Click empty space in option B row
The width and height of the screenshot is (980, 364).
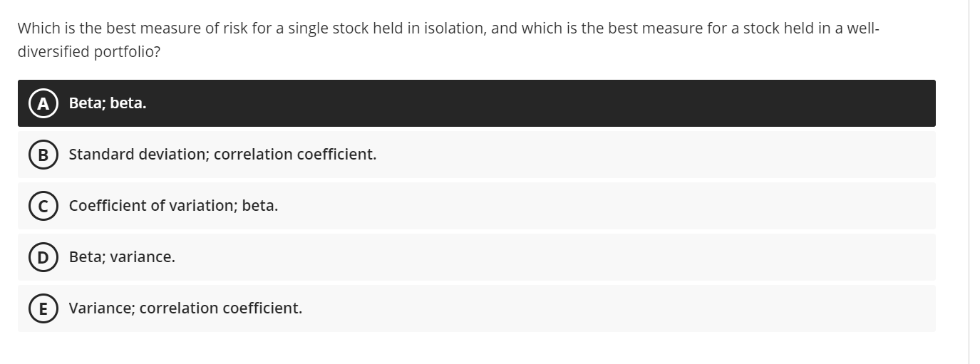pyautogui.click(x=641, y=155)
